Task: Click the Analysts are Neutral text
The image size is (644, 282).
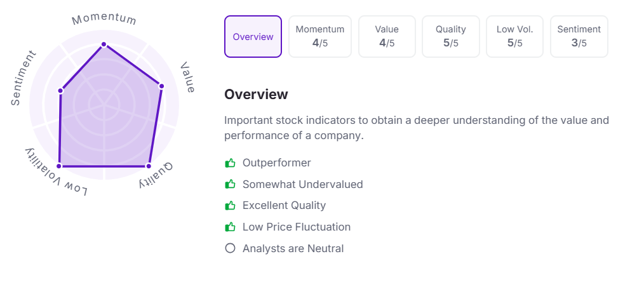Action: pos(293,248)
